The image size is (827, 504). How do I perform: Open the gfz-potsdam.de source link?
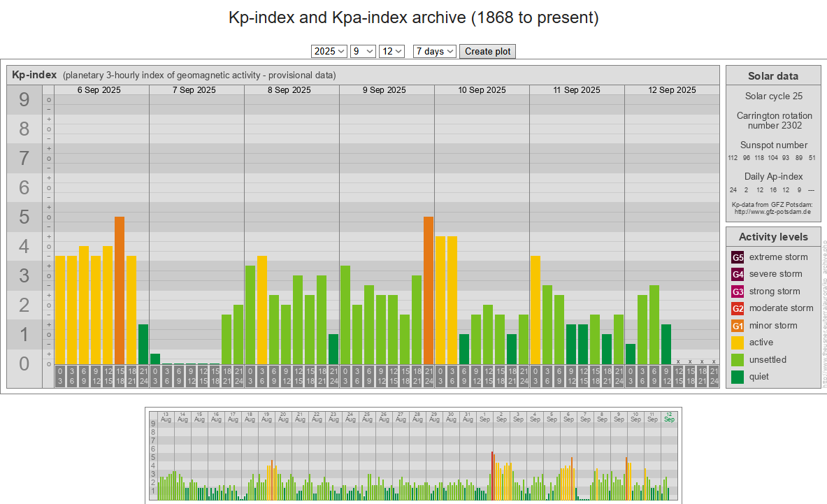771,211
